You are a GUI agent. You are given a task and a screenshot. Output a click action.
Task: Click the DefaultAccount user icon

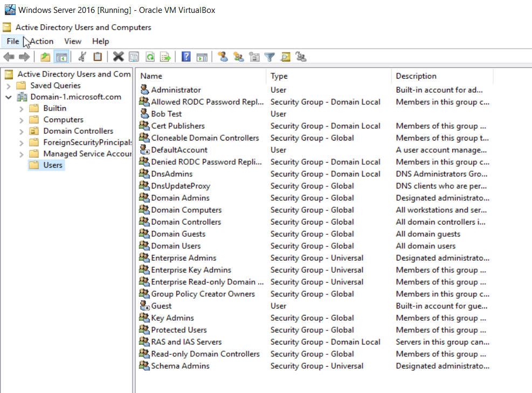click(144, 150)
